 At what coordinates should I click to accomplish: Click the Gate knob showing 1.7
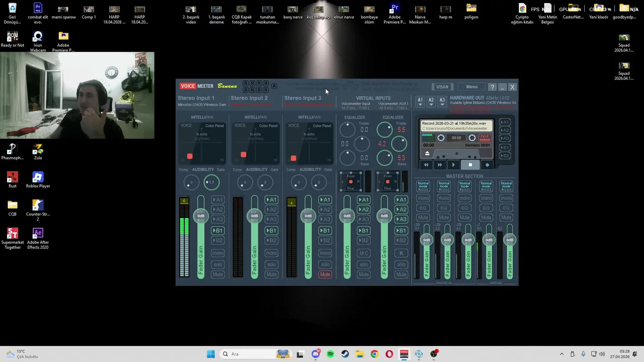[x=211, y=183]
